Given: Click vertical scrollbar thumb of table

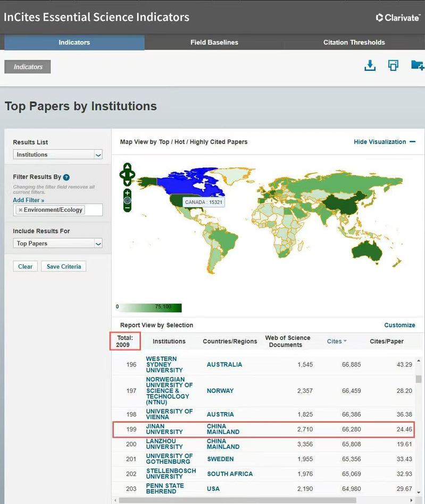Looking at the screenshot, I should click(419, 379).
